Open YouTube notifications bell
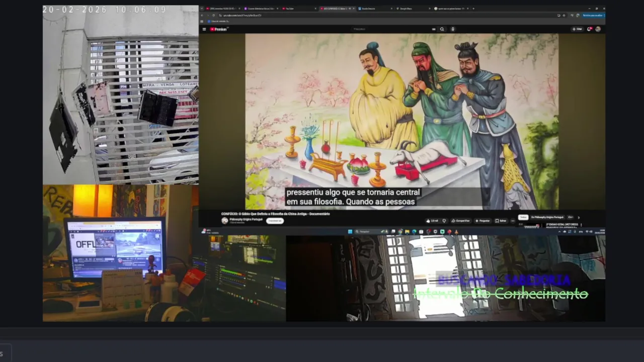This screenshot has width=644, height=362. [x=590, y=29]
